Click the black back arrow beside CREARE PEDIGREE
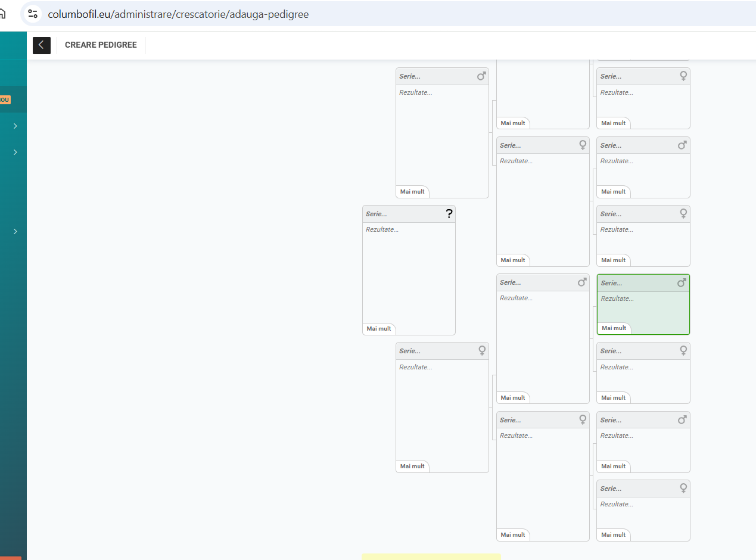This screenshot has width=756, height=560. pos(41,45)
